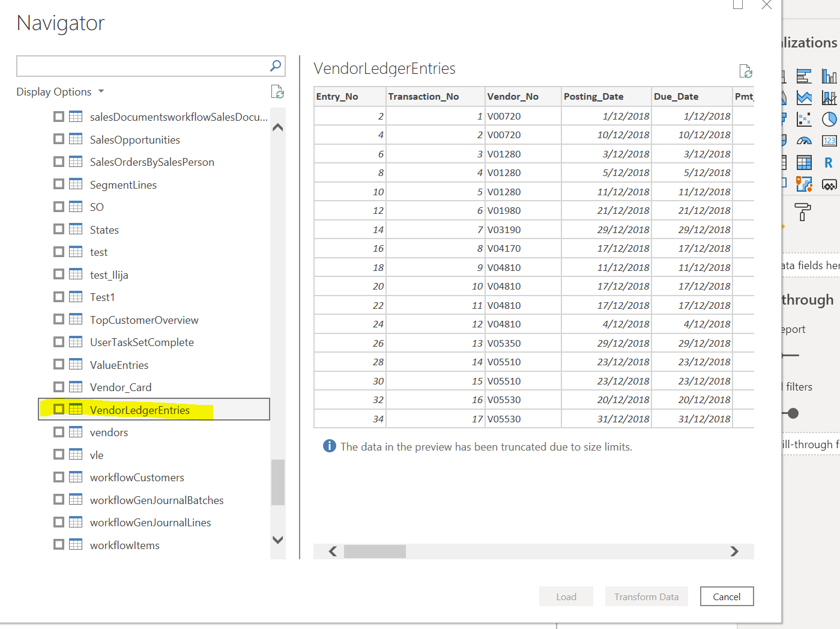This screenshot has height=629, width=840.
Task: Refresh the VendorLedgerEntries preview
Action: [x=746, y=72]
